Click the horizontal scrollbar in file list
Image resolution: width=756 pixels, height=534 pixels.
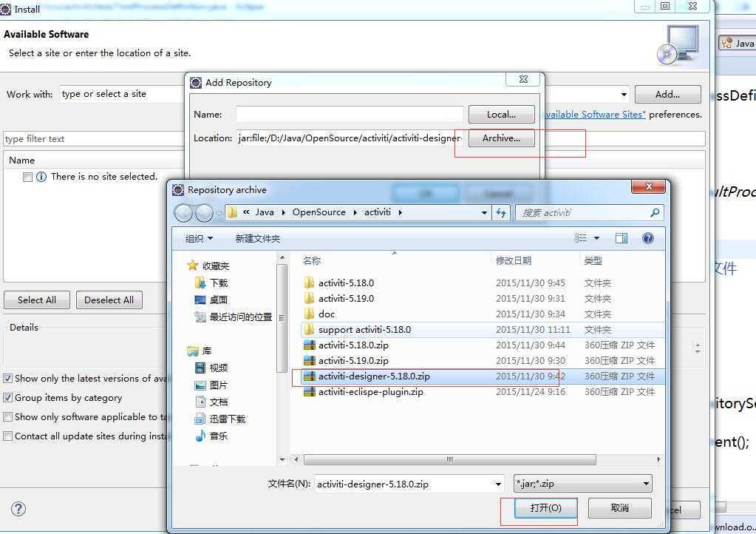450,460
